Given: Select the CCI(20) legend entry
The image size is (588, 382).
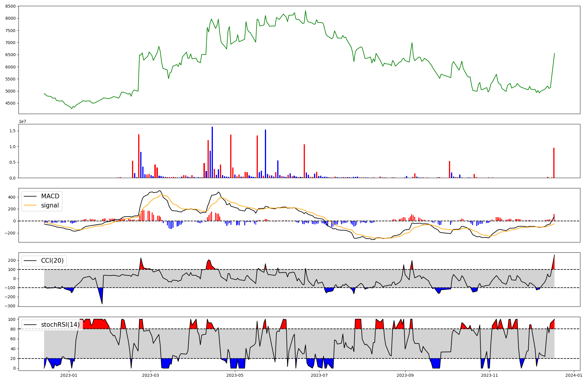Looking at the screenshot, I should point(52,261).
